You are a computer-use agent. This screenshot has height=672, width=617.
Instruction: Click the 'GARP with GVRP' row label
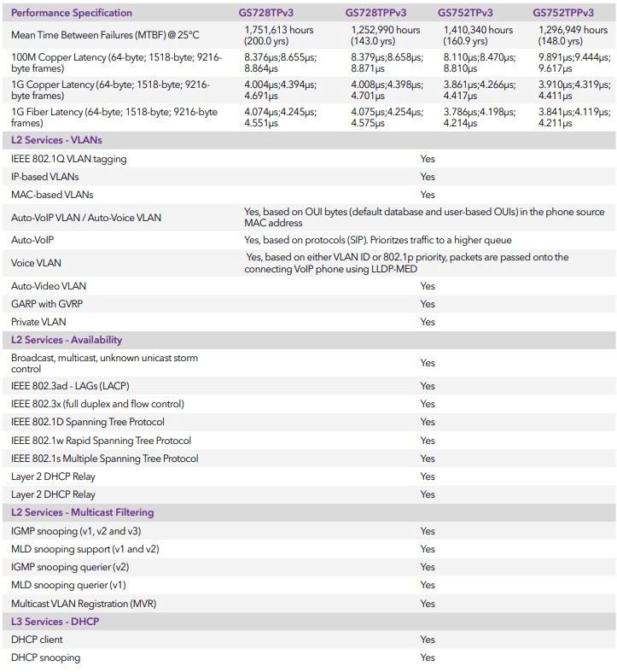pos(47,304)
